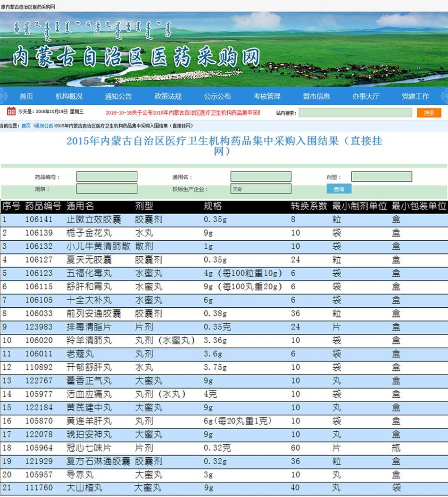Navigate to 考核管理 section
448x497 pixels.
coord(267,96)
